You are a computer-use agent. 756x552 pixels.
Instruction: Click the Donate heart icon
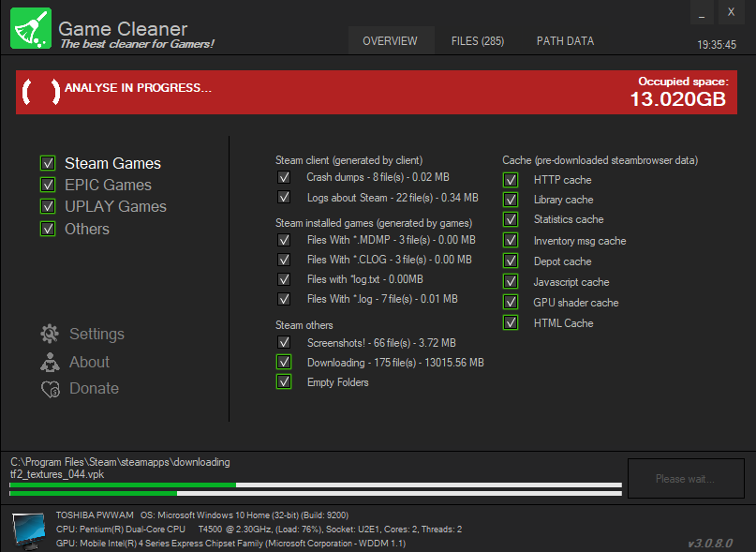point(51,389)
